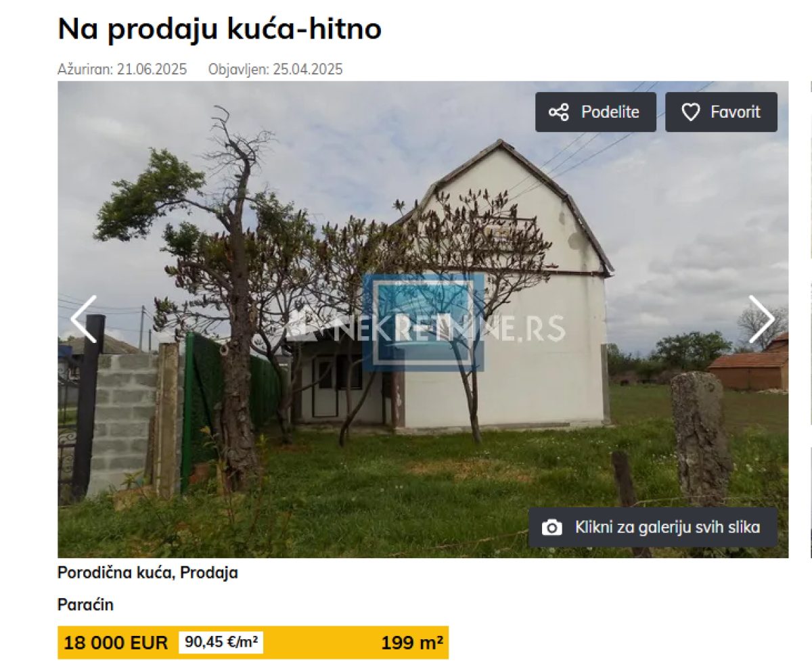Viewport: 812px width, 667px height.
Task: Click the camera icon in gallery button
Action: (x=552, y=528)
